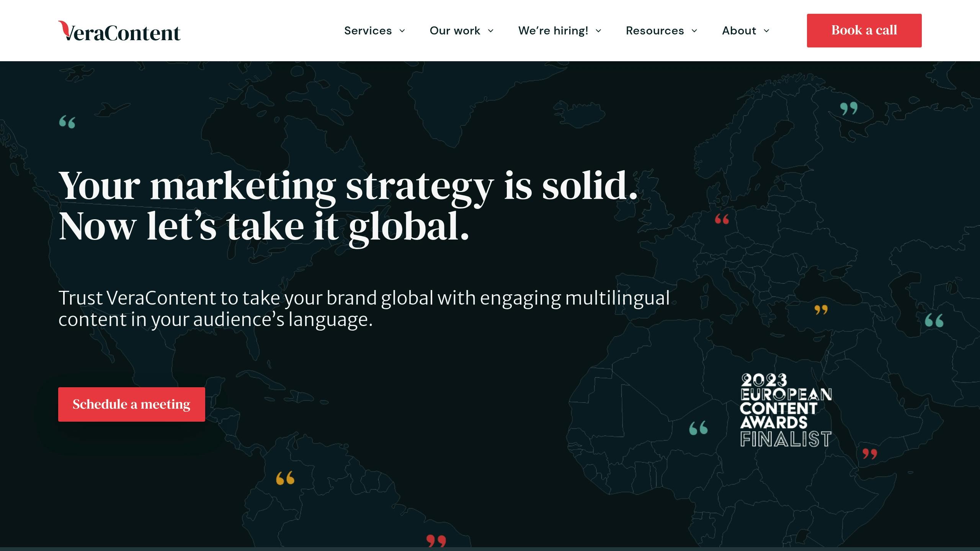Expand the Our work dropdown chevron
Viewport: 980px width, 551px height.
click(490, 31)
